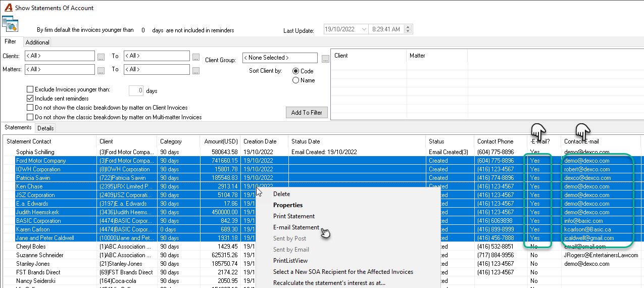Click the Matters To field showing All
644x288 pixels.
point(157,69)
